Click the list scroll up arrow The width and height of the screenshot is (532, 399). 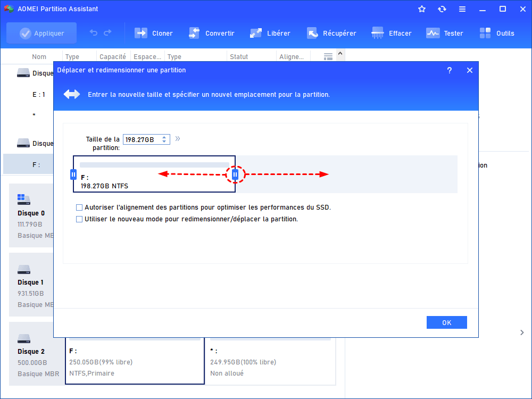coord(340,54)
